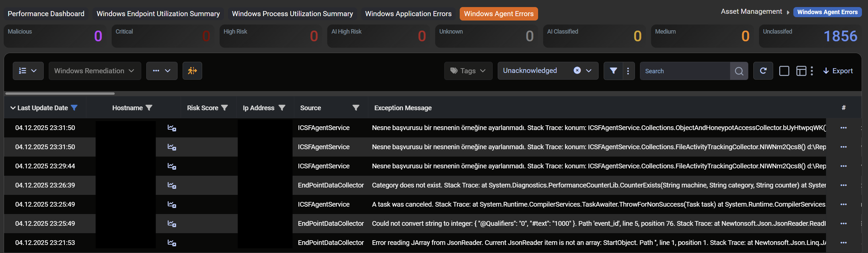The height and width of the screenshot is (253, 868).
Task: Switch to Windows Application Errors tab
Action: [x=408, y=14]
